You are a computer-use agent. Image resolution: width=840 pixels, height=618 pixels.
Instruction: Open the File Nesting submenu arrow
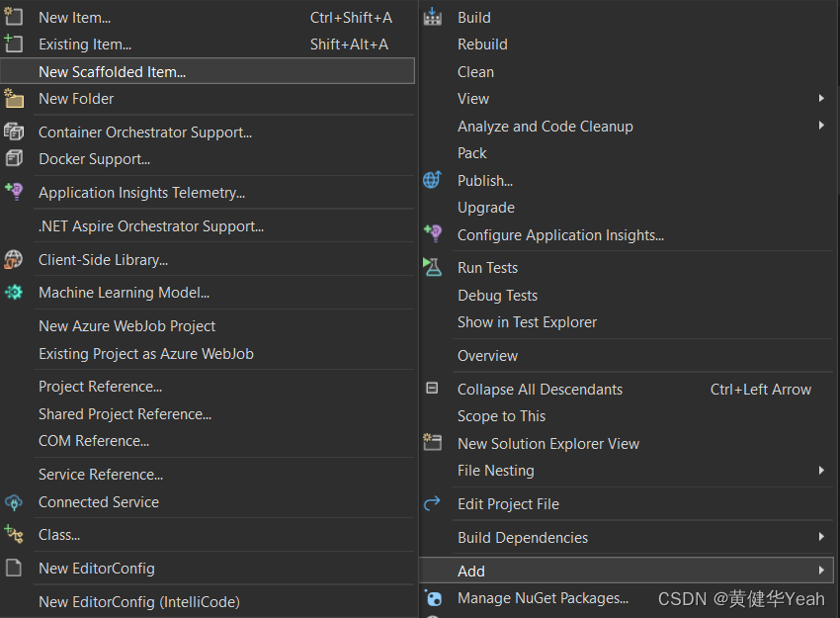[x=821, y=470]
